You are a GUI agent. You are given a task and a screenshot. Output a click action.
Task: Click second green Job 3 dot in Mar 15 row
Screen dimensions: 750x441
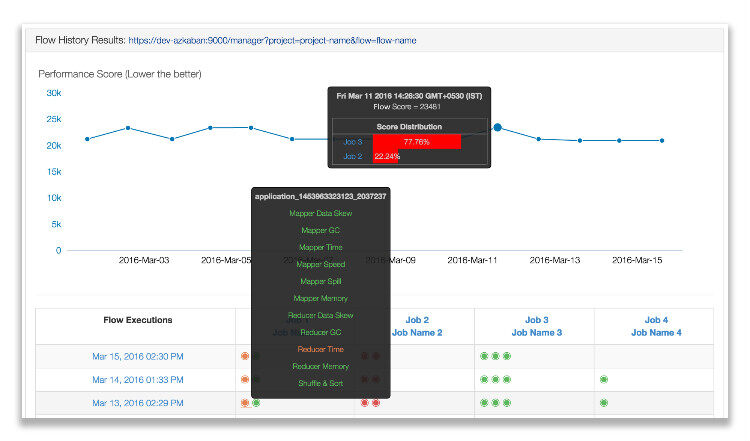(x=496, y=356)
